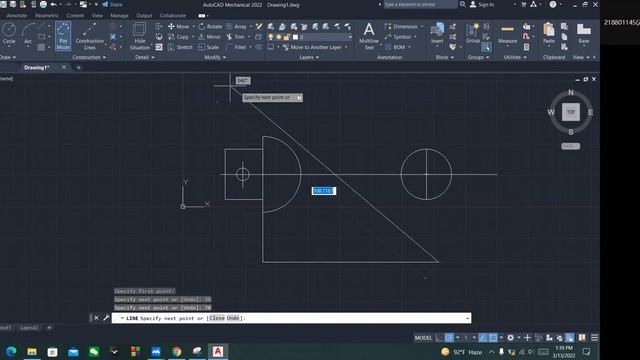Image resolution: width=640 pixels, height=360 pixels.
Task: Expand the Detail panel
Action: pyautogui.click(x=144, y=58)
